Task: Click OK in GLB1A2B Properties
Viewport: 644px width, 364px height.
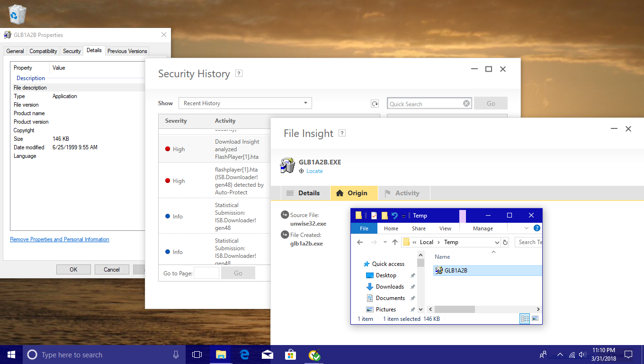Action: click(x=73, y=269)
